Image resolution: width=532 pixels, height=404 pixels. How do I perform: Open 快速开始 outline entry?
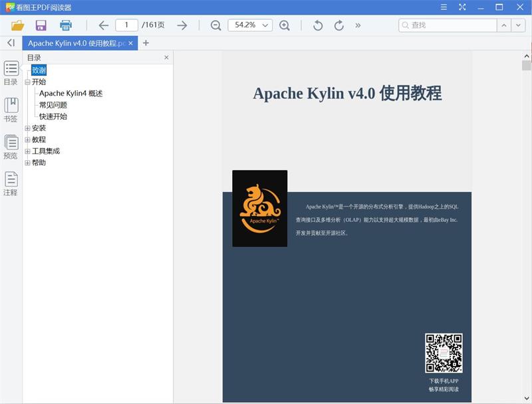point(53,116)
